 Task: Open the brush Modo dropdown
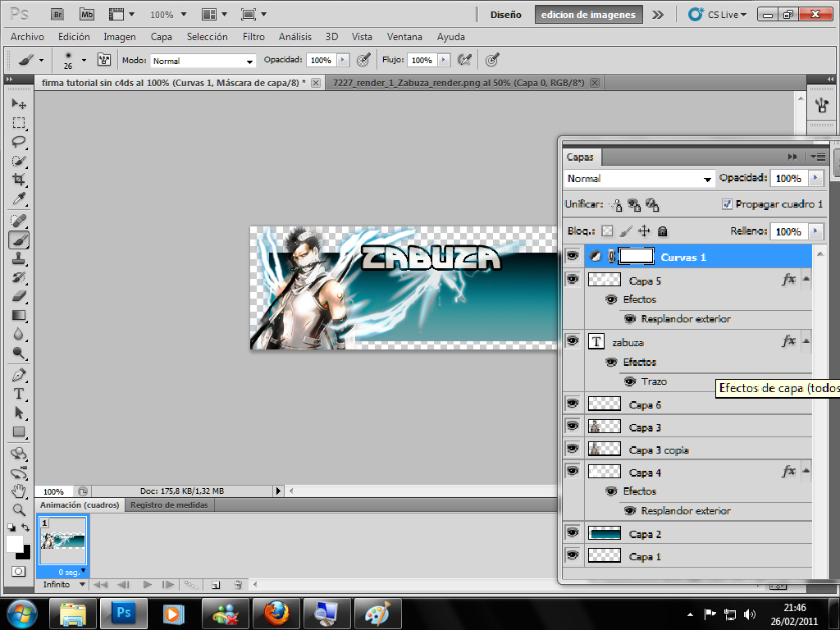203,61
